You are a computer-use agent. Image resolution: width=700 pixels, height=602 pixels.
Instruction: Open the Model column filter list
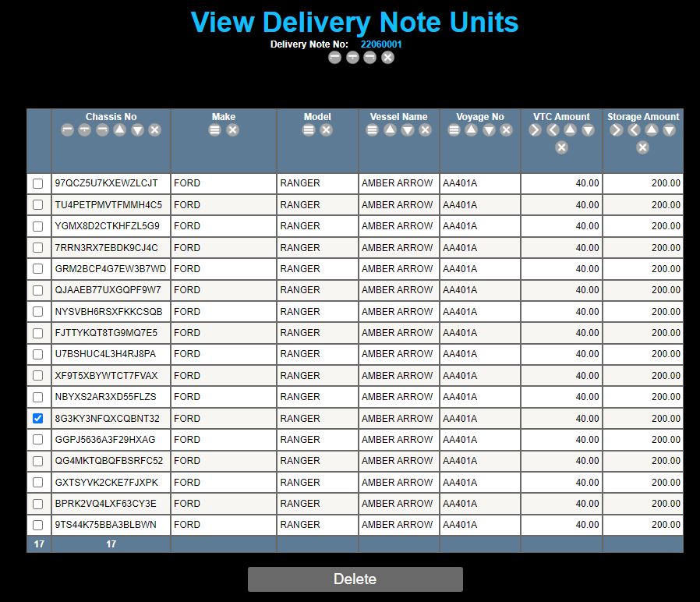tap(309, 130)
